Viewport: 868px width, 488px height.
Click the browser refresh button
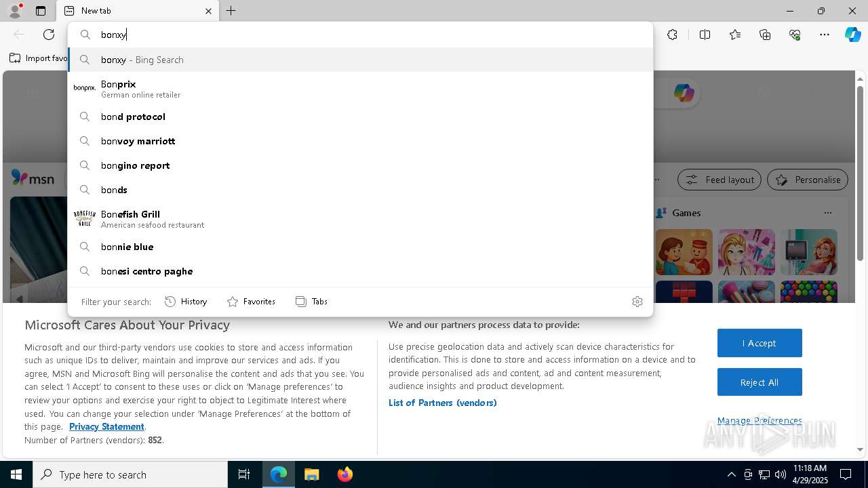click(49, 35)
